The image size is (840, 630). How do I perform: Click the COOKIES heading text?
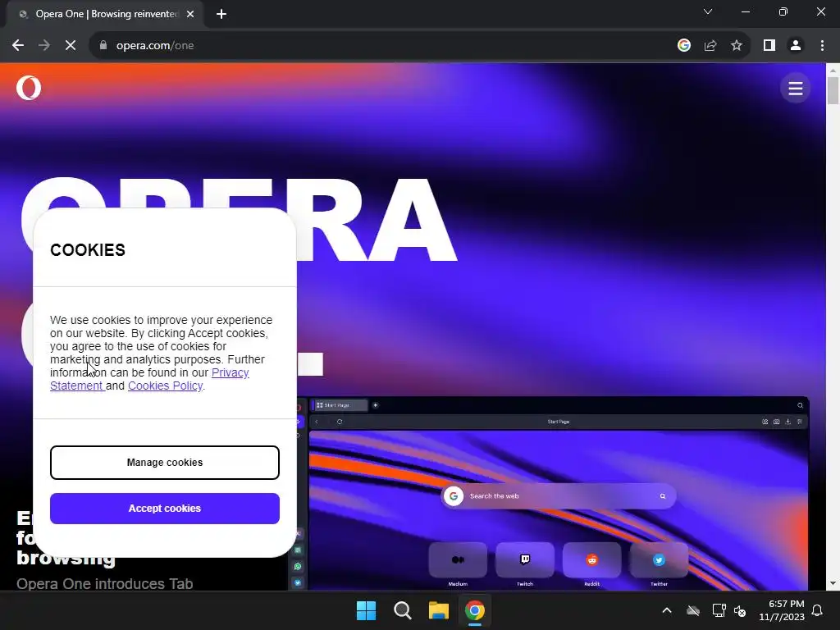pos(88,250)
